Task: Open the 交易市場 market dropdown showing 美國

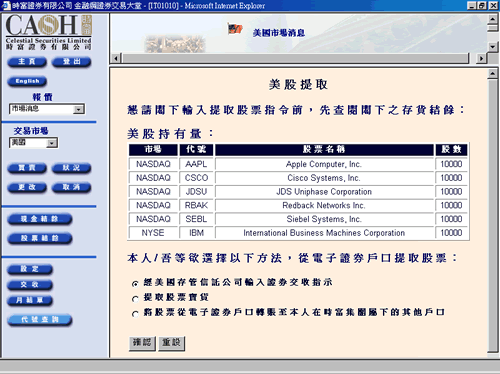Action: coord(33,143)
